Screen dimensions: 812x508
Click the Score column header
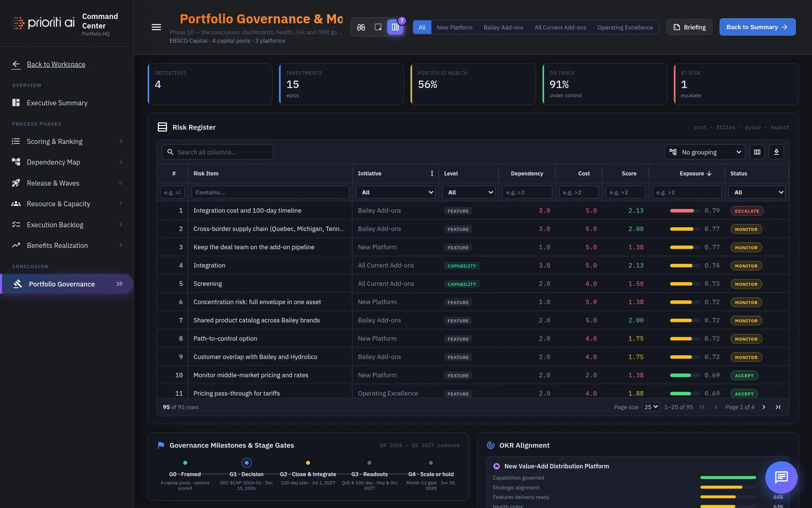(x=629, y=174)
